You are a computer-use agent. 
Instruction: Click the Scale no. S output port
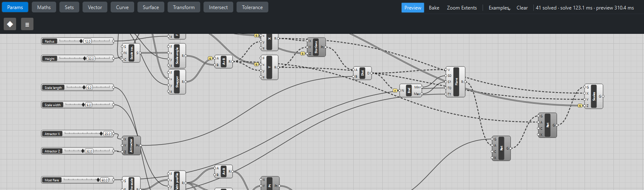140,53
